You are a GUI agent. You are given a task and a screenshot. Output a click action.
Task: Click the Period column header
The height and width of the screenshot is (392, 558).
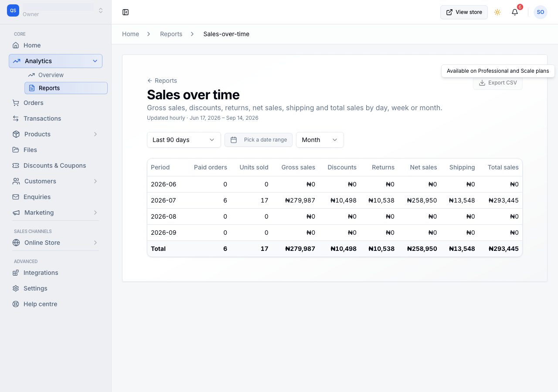click(x=160, y=167)
